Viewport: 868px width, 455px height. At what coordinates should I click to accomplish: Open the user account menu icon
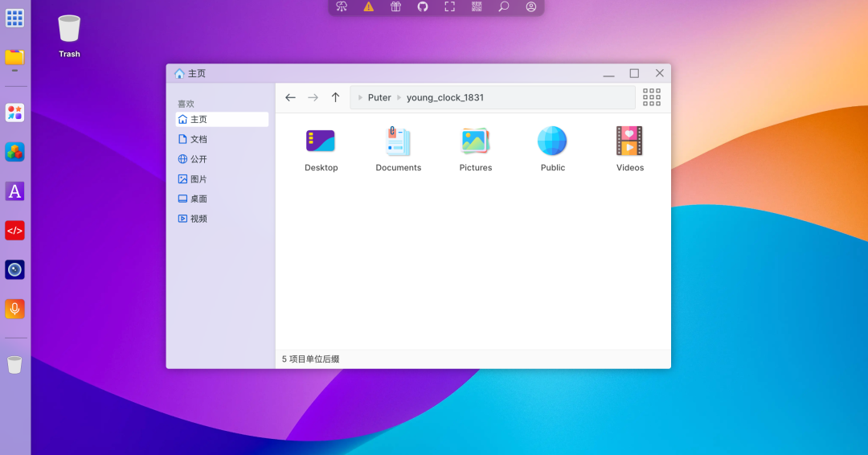click(531, 6)
